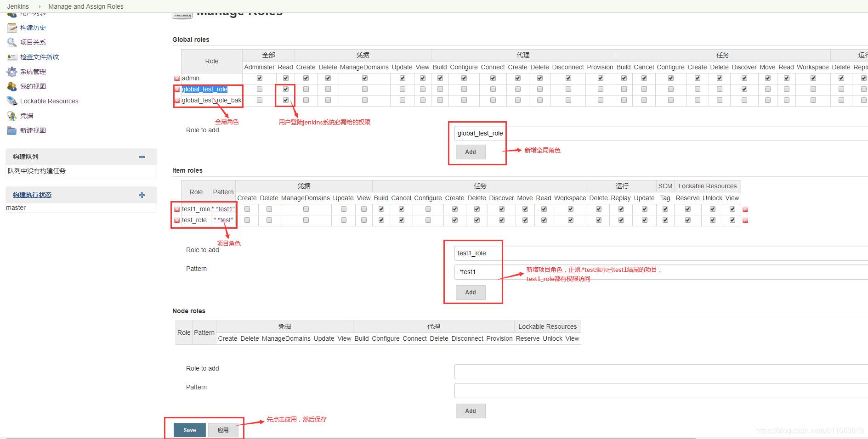Collapse the 构建队列 panel with minus icon
Image resolution: width=868 pixels, height=439 pixels.
click(142, 157)
